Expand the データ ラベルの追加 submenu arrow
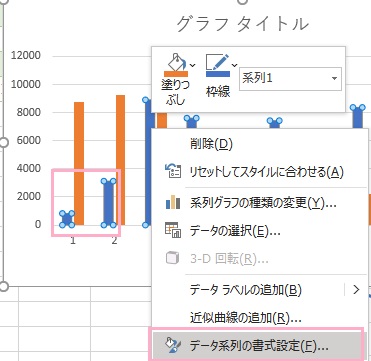371x361 pixels. click(x=356, y=290)
